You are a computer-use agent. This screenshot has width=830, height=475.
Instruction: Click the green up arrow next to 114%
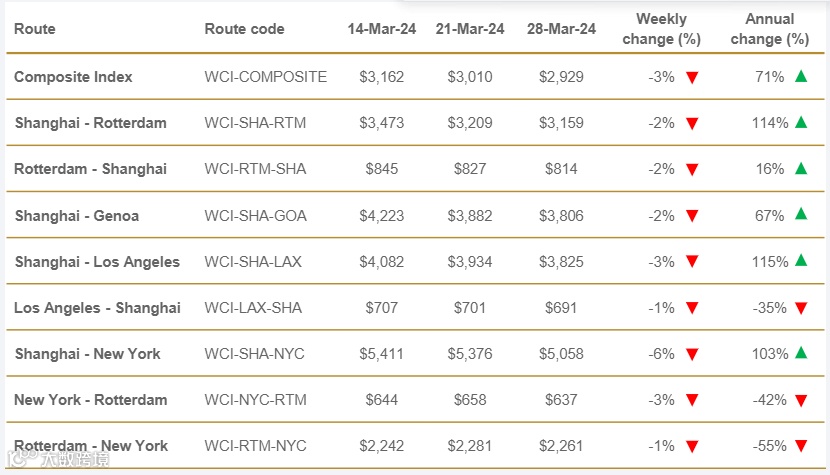click(x=801, y=122)
